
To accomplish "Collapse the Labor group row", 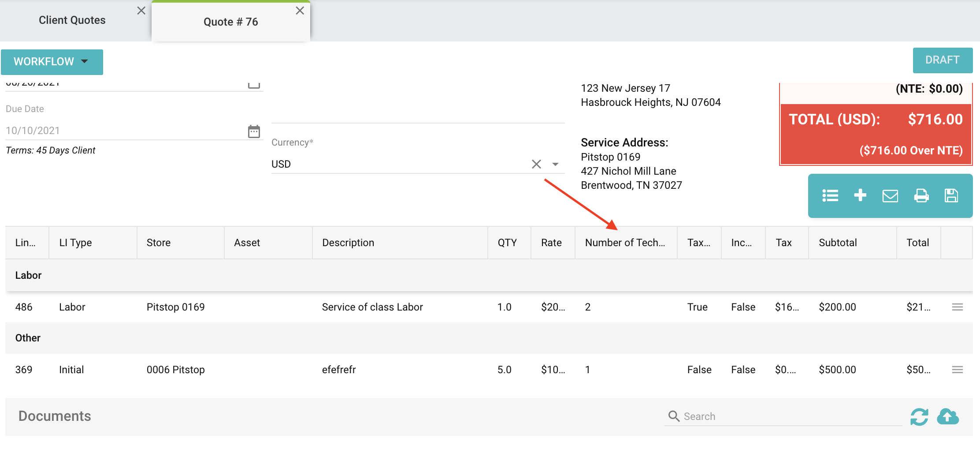I will [28, 275].
